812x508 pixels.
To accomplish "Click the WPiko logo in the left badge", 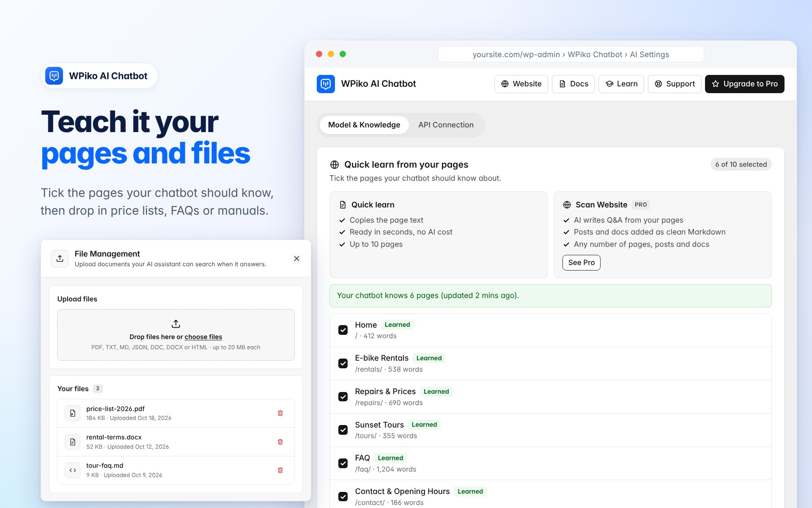I will pyautogui.click(x=54, y=76).
